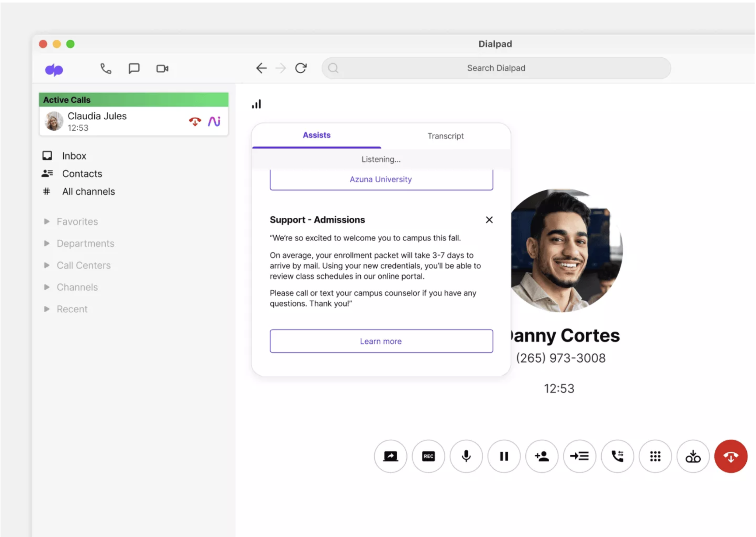This screenshot has height=537, width=756.
Task: Click the Learn more button
Action: (x=381, y=341)
